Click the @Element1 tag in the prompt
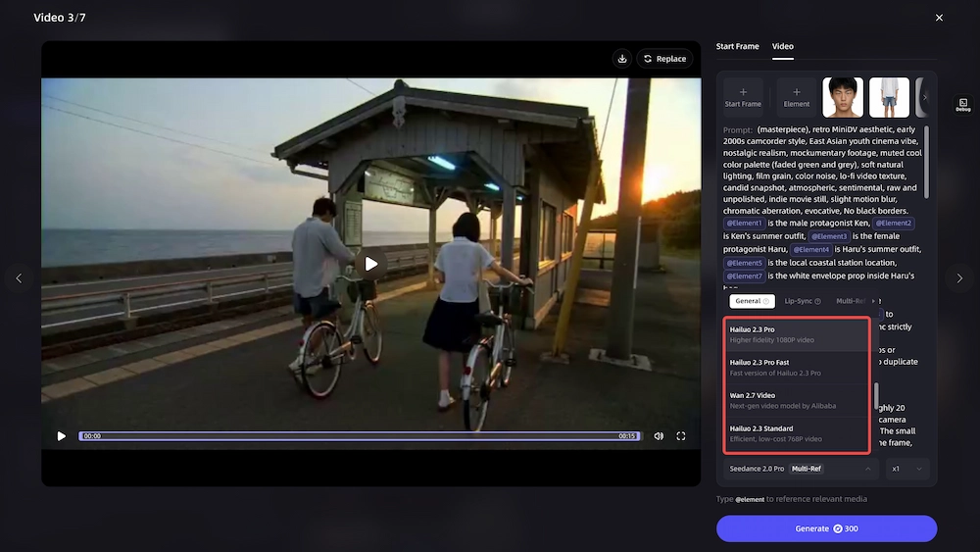 (744, 224)
